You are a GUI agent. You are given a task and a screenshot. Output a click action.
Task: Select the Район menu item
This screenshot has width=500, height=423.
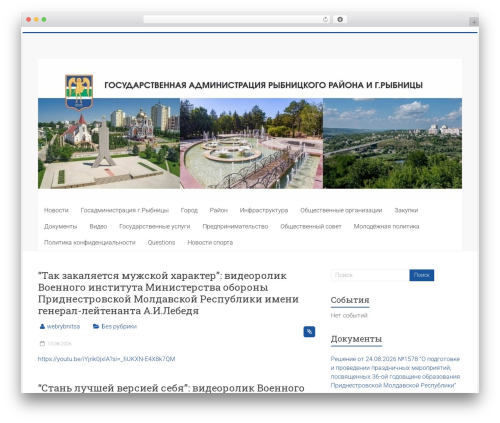click(219, 210)
